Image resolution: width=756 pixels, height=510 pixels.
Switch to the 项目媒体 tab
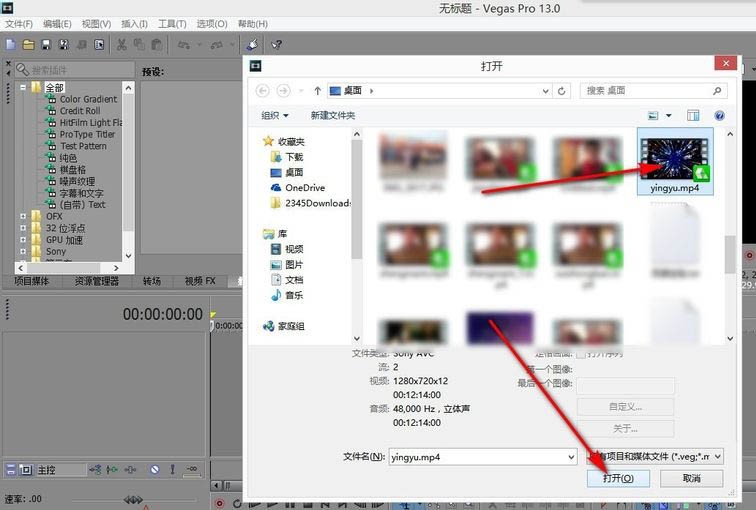[31, 281]
